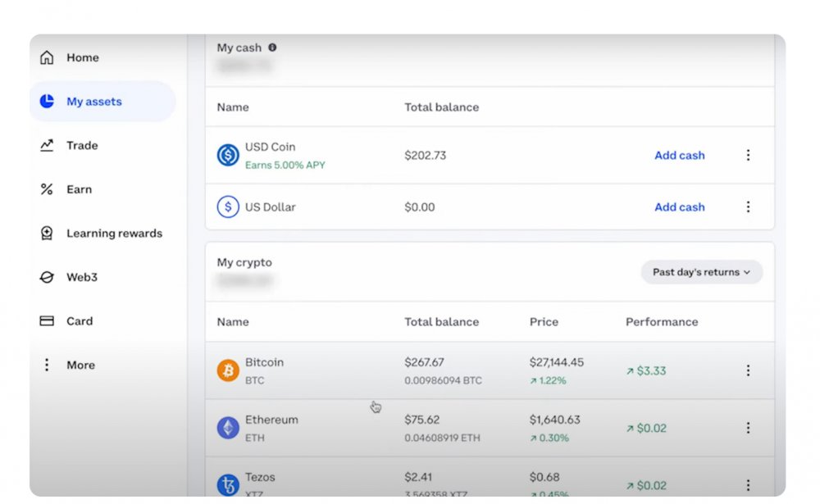
Task: Click the Card icon in sidebar
Action: (x=47, y=320)
